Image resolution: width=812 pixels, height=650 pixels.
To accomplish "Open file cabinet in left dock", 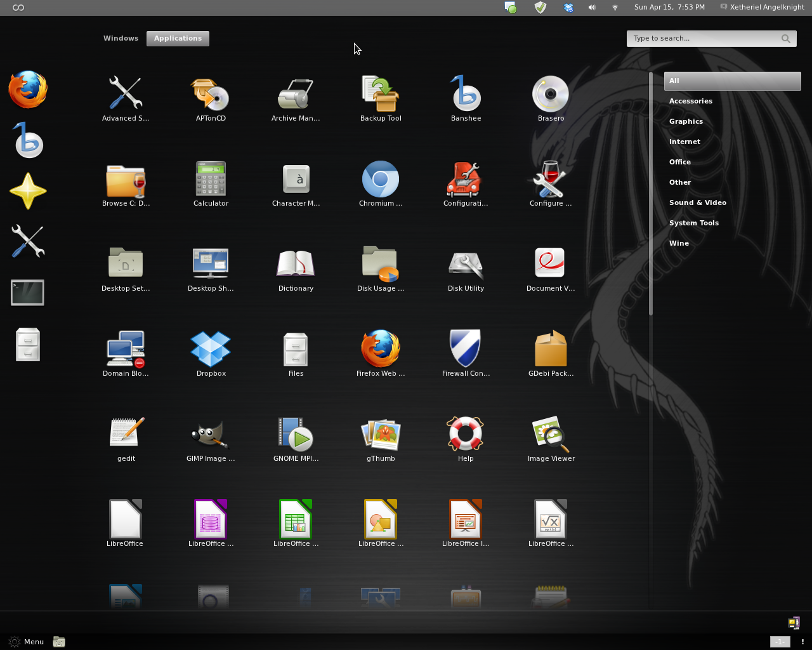I will pos(28,345).
